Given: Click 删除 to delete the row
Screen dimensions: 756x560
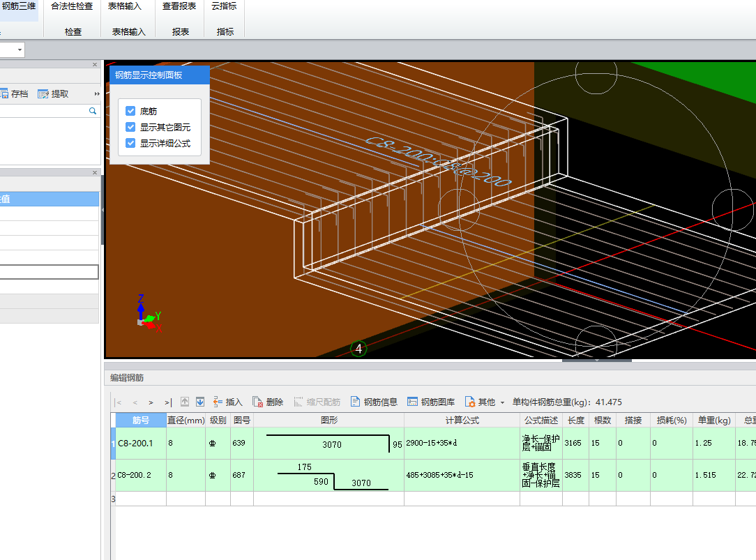Looking at the screenshot, I should pos(268,402).
